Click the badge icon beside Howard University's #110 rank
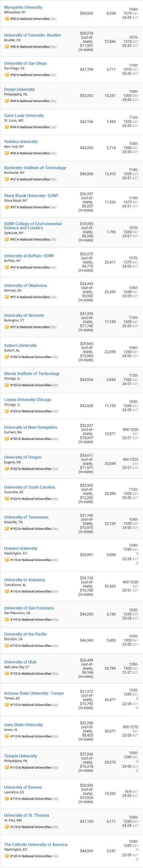Viewport: 143px width, 868px height. click(x=6, y=560)
